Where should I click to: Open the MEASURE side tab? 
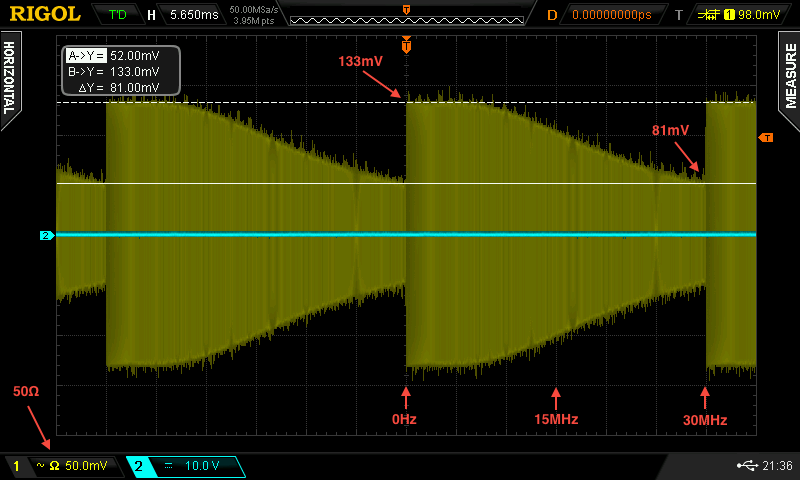coord(789,77)
